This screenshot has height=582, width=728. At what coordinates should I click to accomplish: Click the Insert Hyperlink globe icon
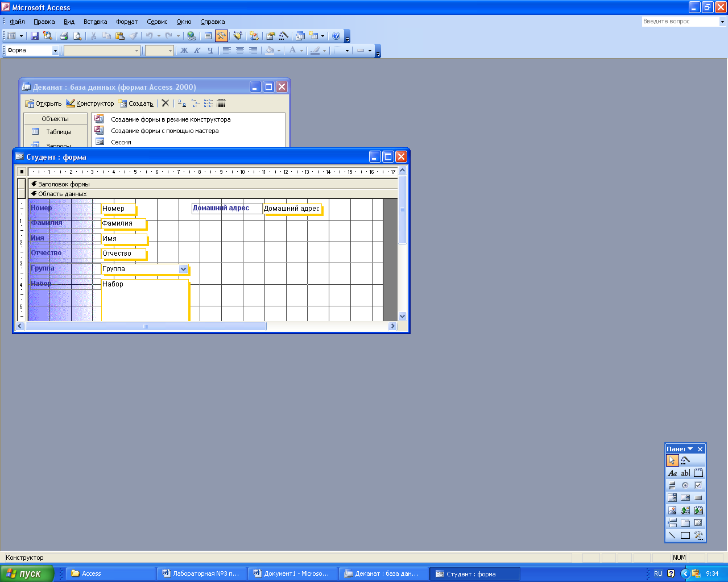pyautogui.click(x=192, y=36)
